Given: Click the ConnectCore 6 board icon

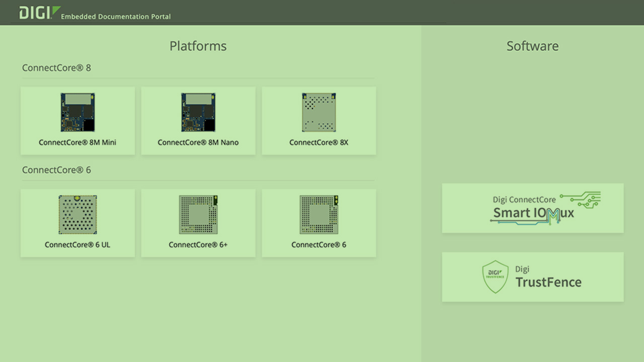Looking at the screenshot, I should 319,214.
